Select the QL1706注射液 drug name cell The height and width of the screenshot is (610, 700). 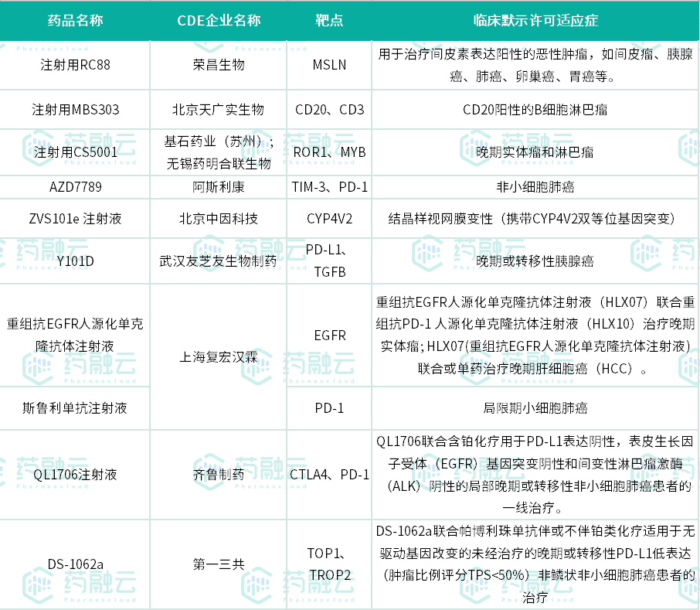click(75, 475)
